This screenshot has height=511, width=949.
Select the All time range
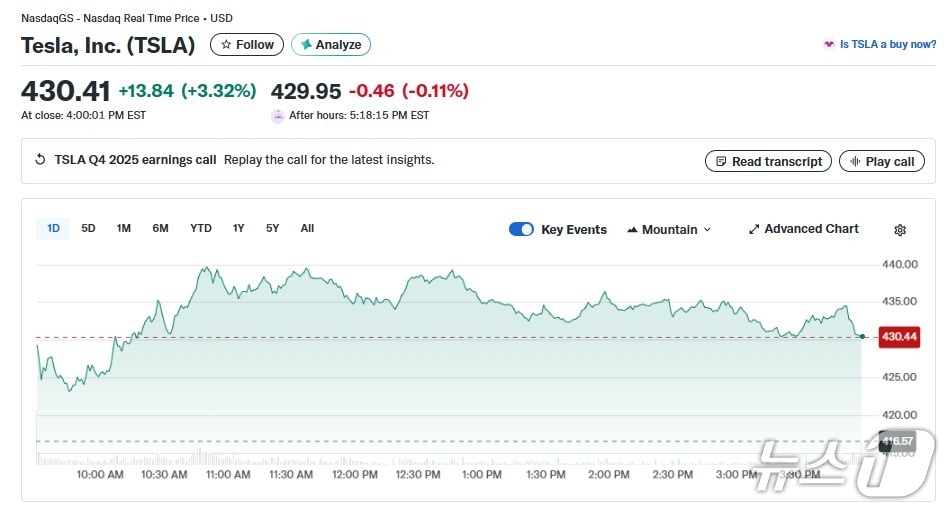tap(307, 228)
